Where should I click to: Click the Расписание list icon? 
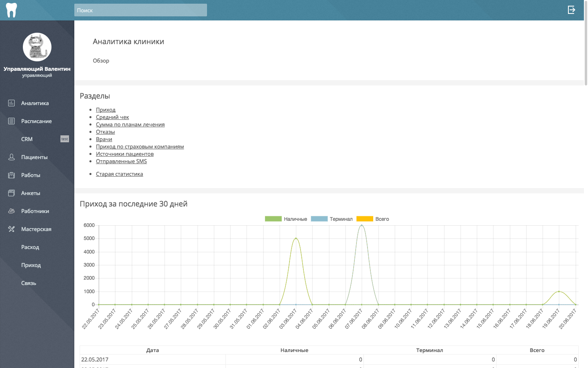[11, 121]
